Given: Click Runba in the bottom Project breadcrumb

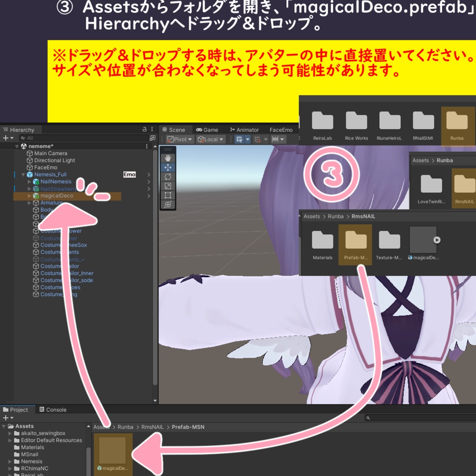Looking at the screenshot, I should point(126,427).
